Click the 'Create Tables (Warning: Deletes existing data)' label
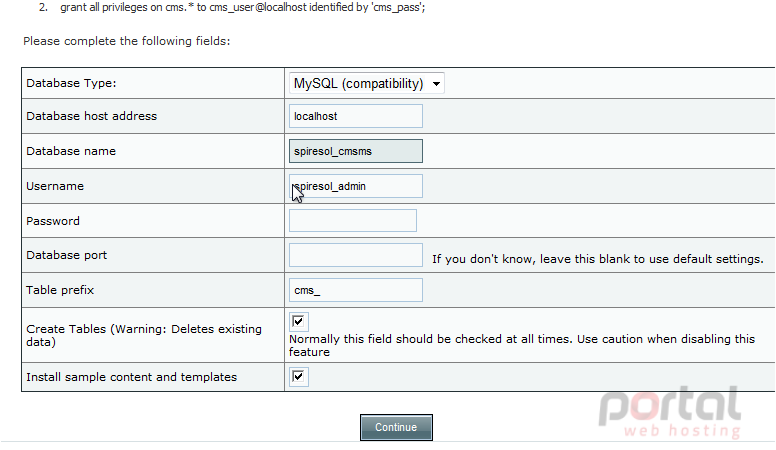Image resolution: width=776 pixels, height=450 pixels. (x=144, y=335)
